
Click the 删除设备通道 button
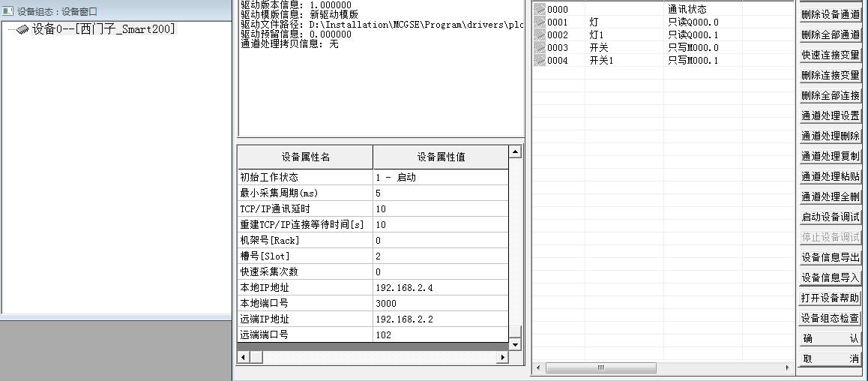(831, 14)
